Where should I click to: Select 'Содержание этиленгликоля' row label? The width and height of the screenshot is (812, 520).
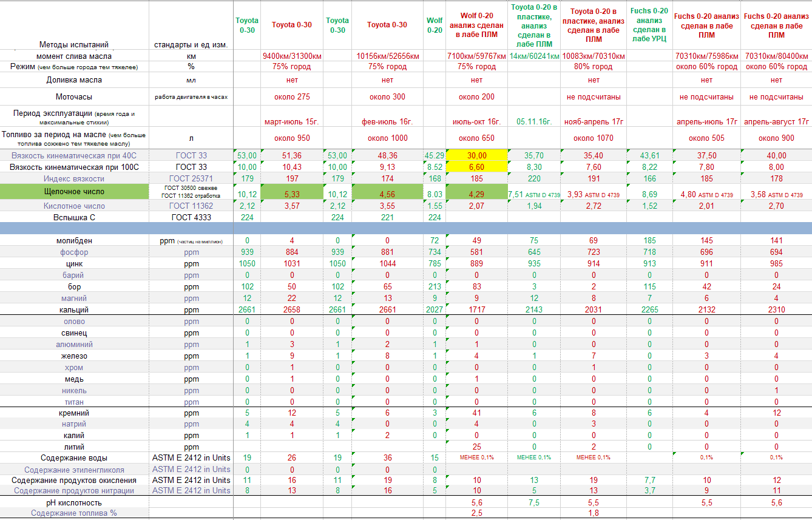click(74, 470)
